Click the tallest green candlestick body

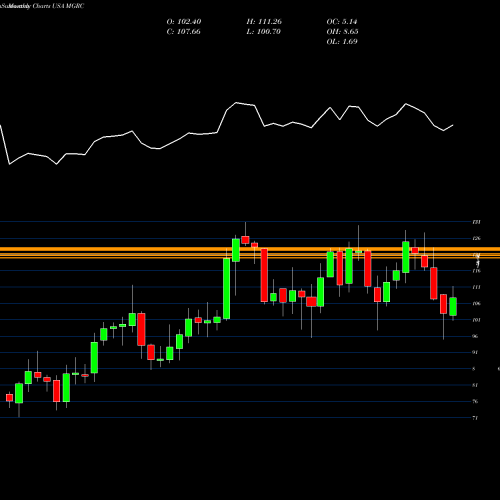(227, 289)
